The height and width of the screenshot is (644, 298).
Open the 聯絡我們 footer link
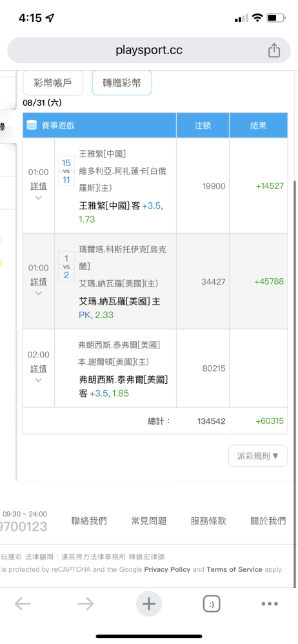pyautogui.click(x=89, y=521)
